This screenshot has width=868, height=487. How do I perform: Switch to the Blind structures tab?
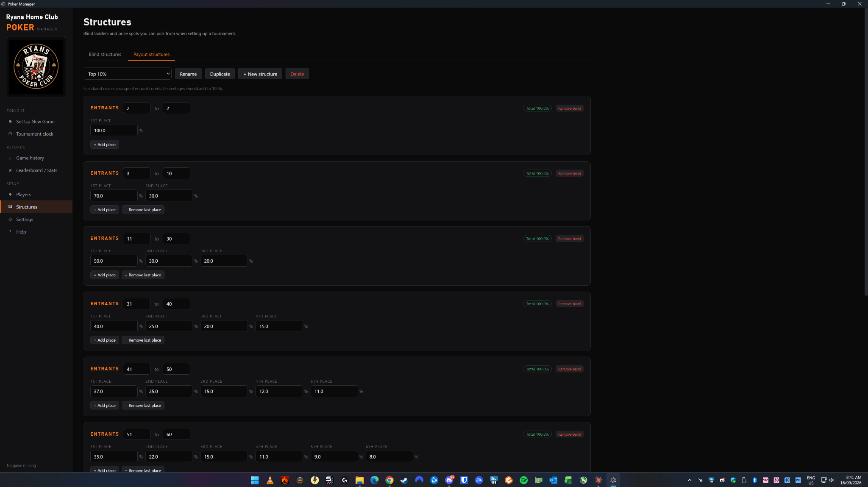coord(105,54)
